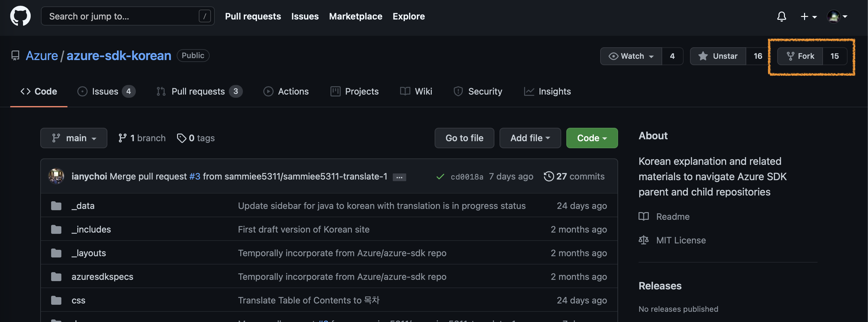Switch to the repository Pull requests tab
This screenshot has height=322, width=868.
tap(199, 91)
